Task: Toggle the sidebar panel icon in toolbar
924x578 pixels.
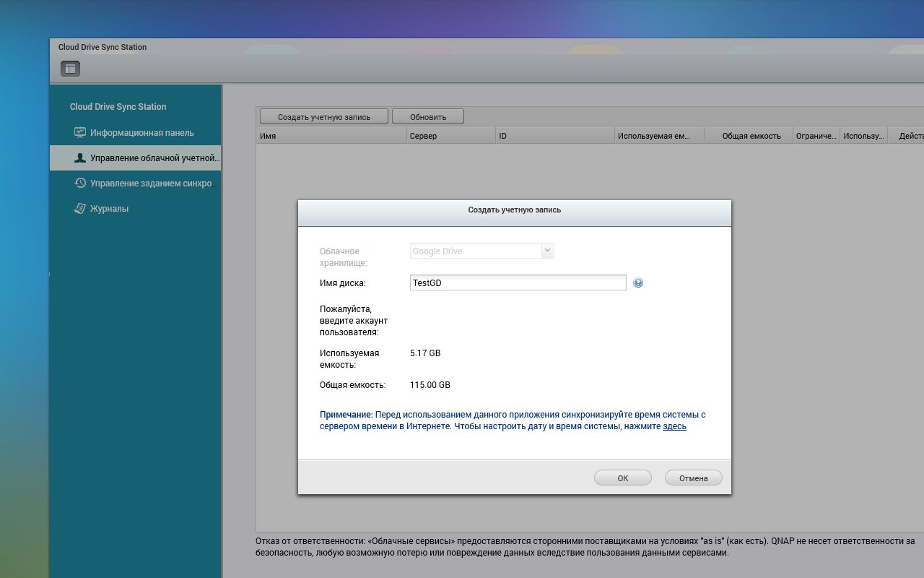Action: (x=70, y=69)
